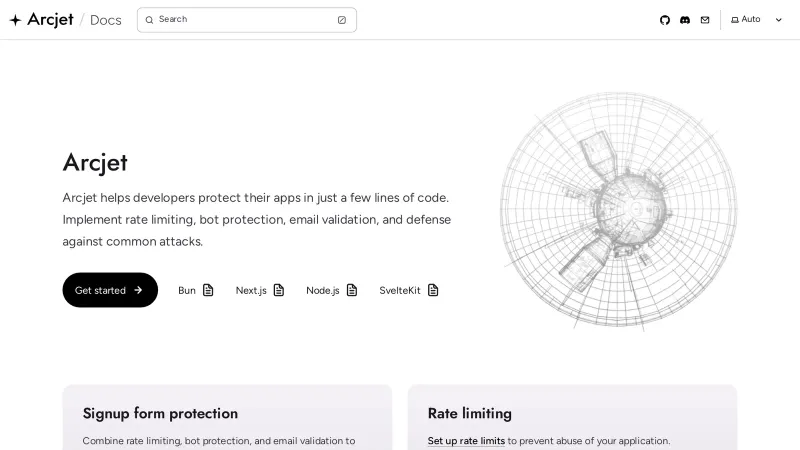Open the SvelteKit quick start link
The height and width of the screenshot is (450, 800).
coord(400,290)
